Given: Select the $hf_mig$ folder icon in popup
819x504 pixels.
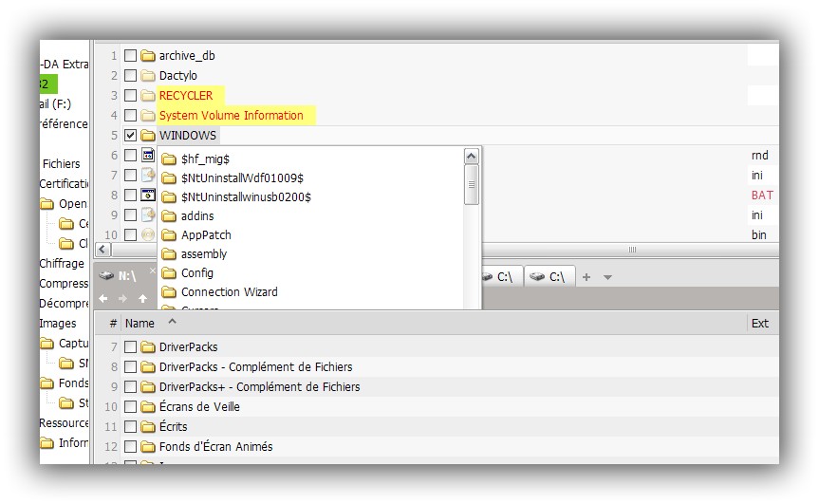Looking at the screenshot, I should point(169,159).
